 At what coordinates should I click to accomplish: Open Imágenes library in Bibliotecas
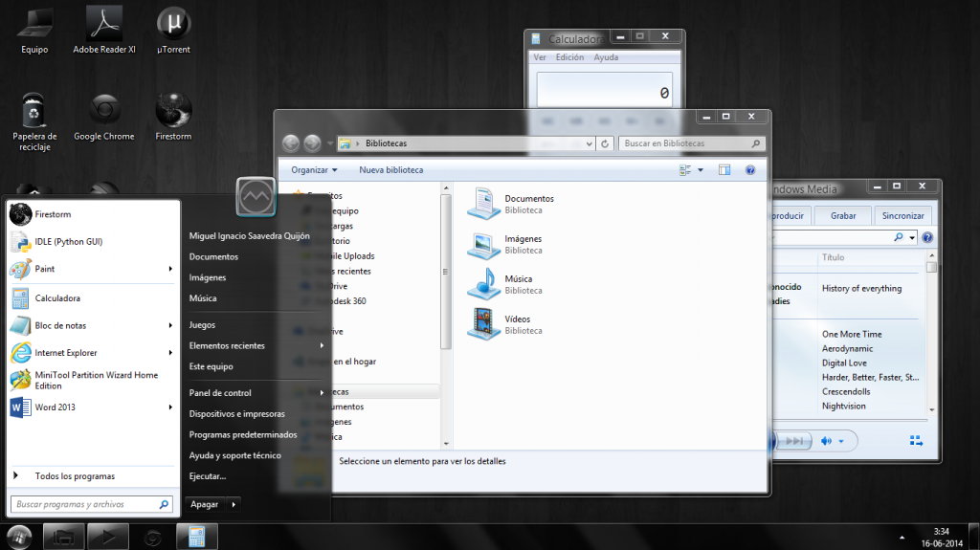click(x=505, y=244)
